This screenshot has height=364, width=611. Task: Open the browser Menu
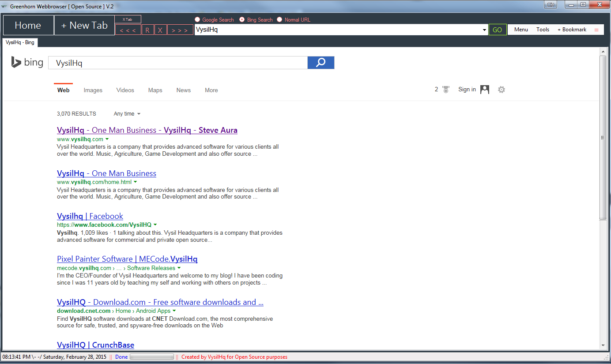tap(520, 29)
